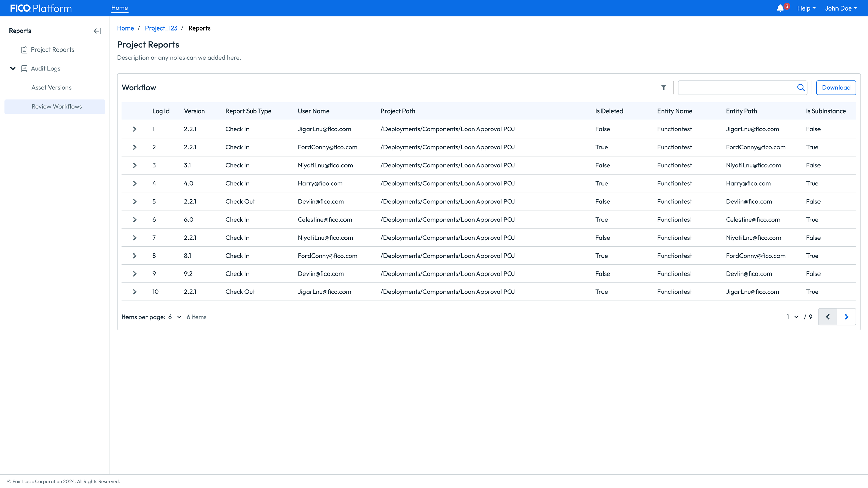Image resolution: width=868 pixels, height=488 pixels.
Task: Click the FICO Platform logo
Action: click(41, 8)
